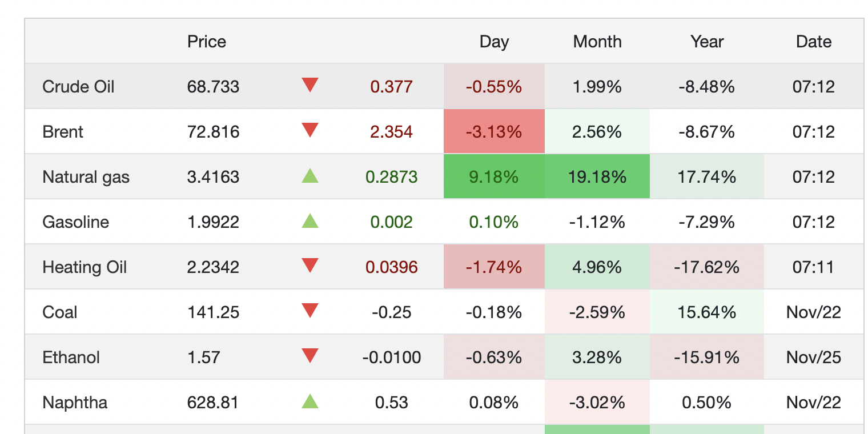Click the Year column header

(x=707, y=42)
